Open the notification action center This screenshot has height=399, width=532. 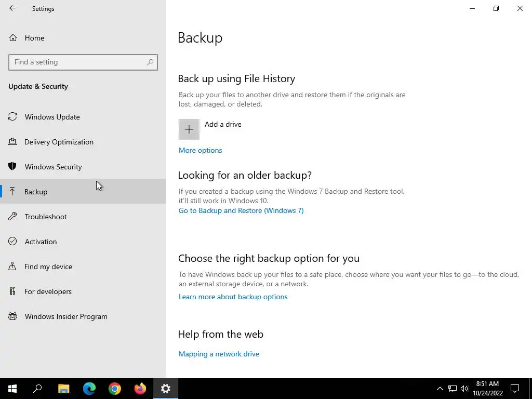[515, 389]
